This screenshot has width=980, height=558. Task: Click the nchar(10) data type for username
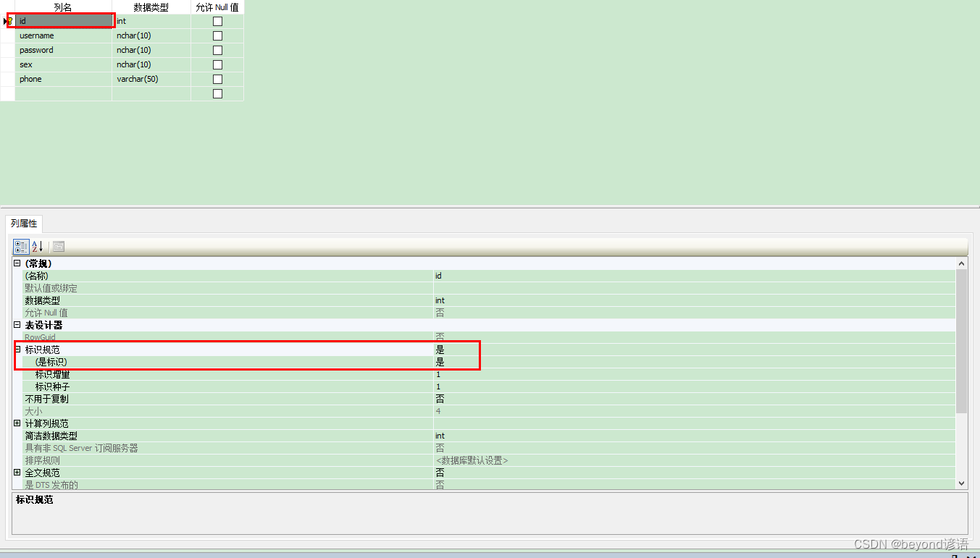click(x=151, y=35)
